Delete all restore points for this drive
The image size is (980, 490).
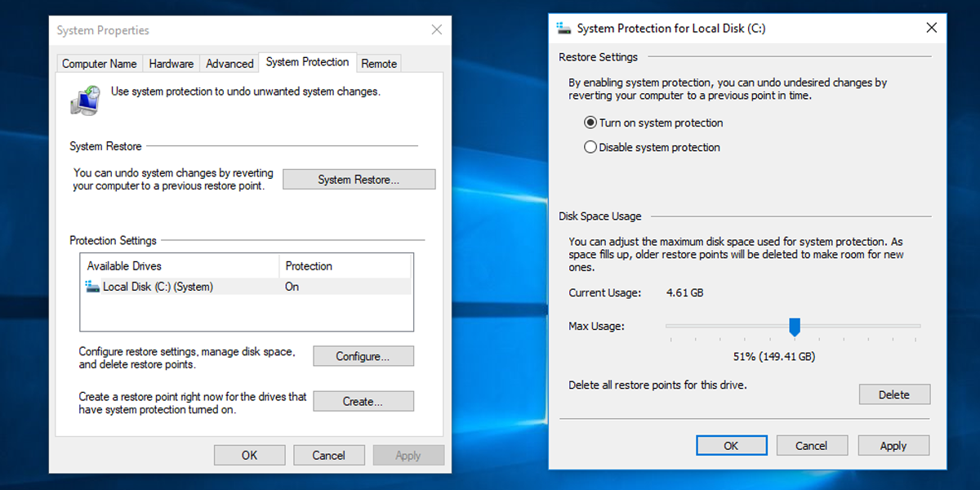(x=894, y=394)
